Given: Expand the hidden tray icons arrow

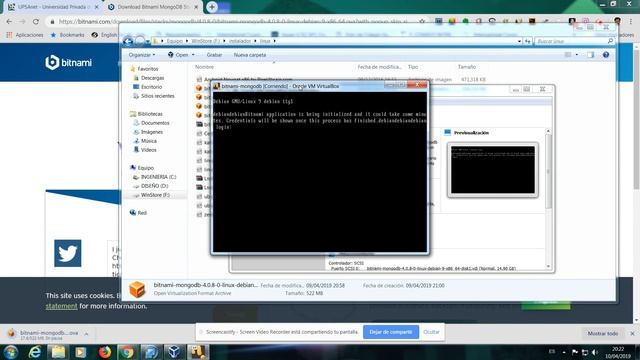Looking at the screenshot, I should [x=564, y=352].
